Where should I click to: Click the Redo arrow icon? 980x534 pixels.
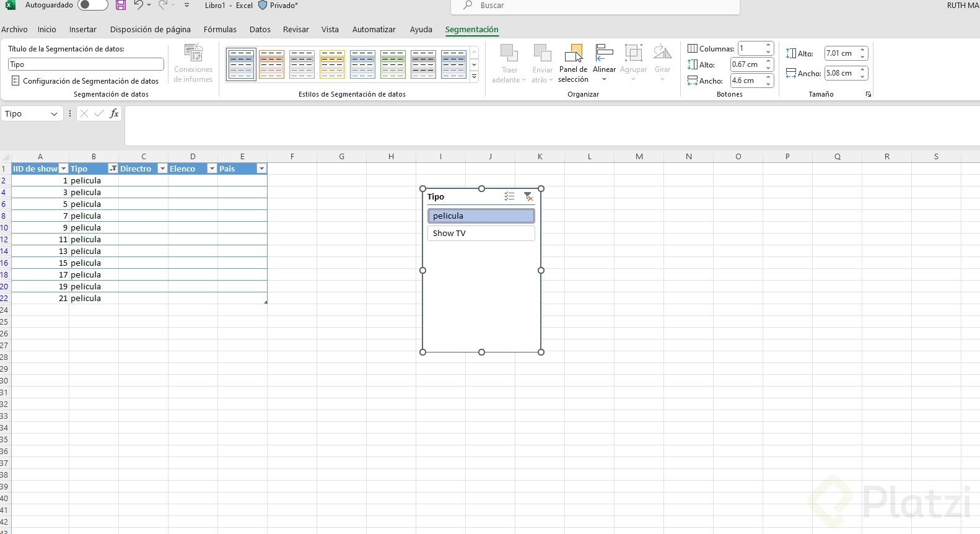[x=162, y=5]
